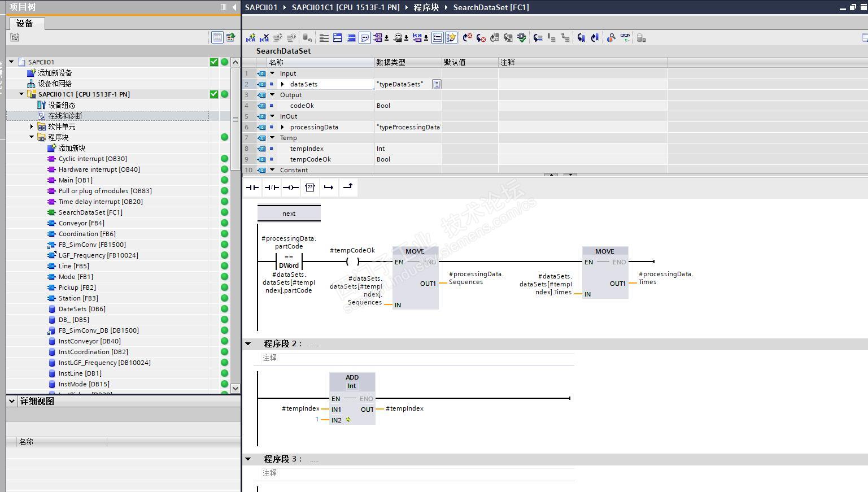Collapse the 程序块 folder
The image size is (868, 492).
coord(32,137)
